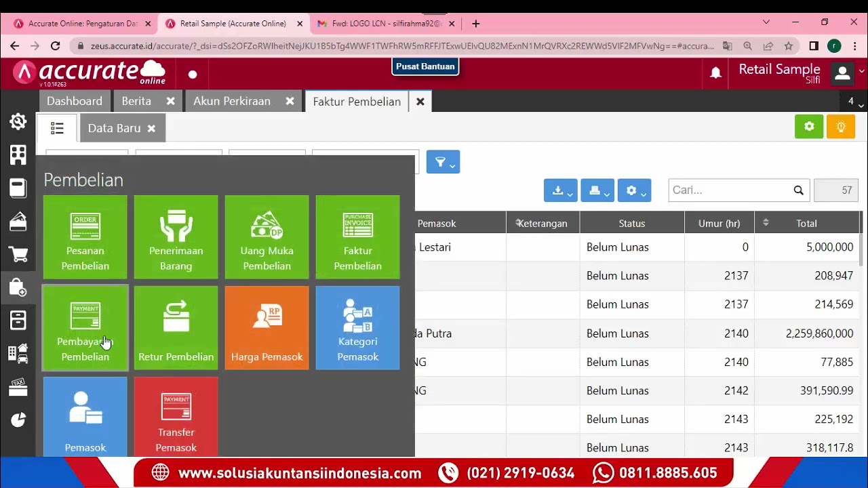Viewport: 868px width, 488px height.
Task: Open Transfer Pemasok tile
Action: tap(176, 417)
